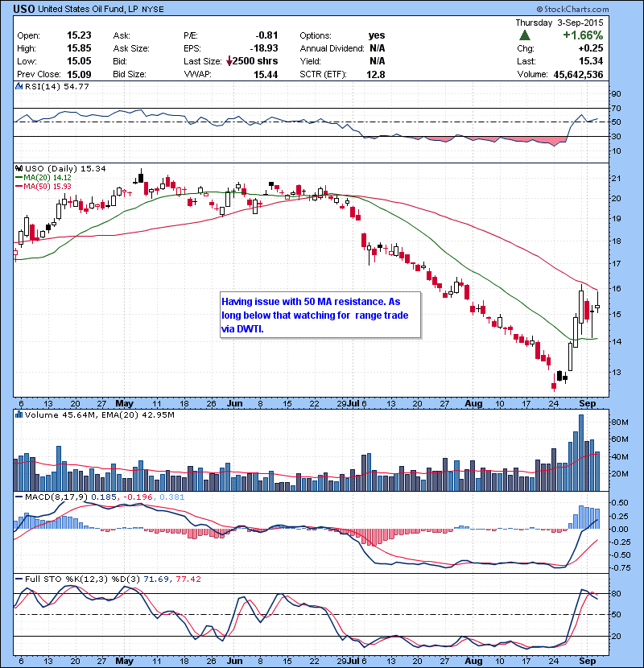Click the EPS value -18.93

click(264, 48)
